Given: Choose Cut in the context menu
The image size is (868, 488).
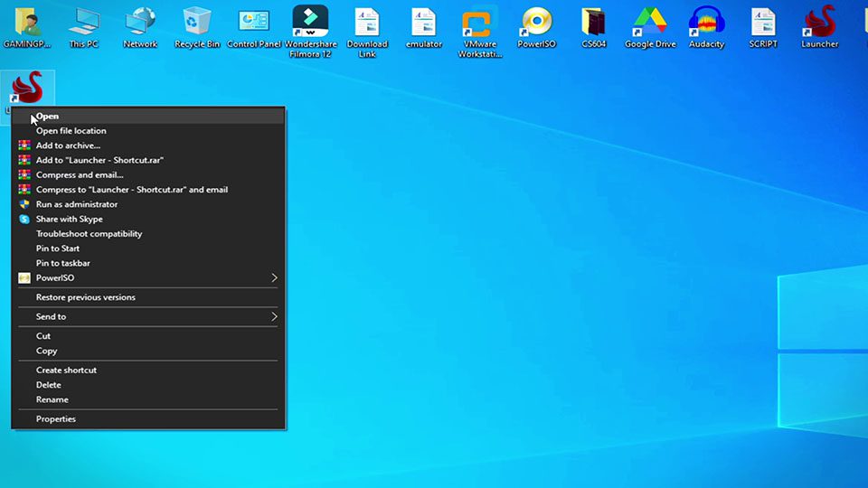Looking at the screenshot, I should tap(148, 336).
